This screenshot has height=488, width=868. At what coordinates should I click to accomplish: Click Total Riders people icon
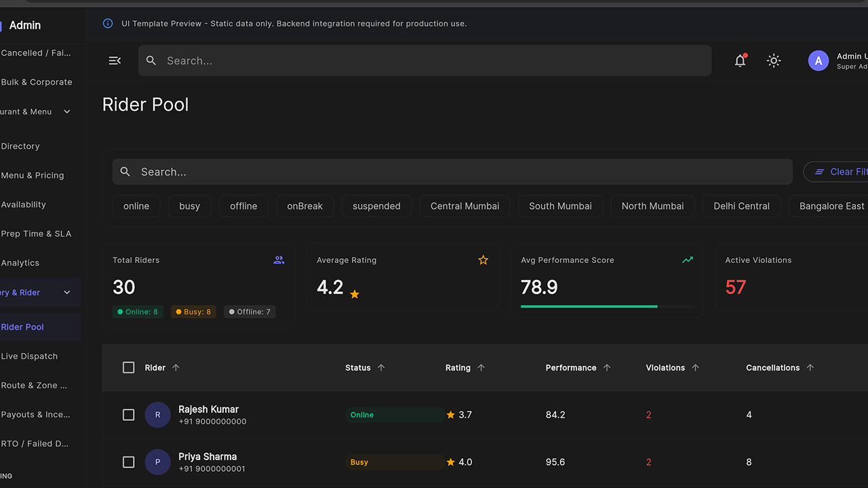(x=279, y=260)
